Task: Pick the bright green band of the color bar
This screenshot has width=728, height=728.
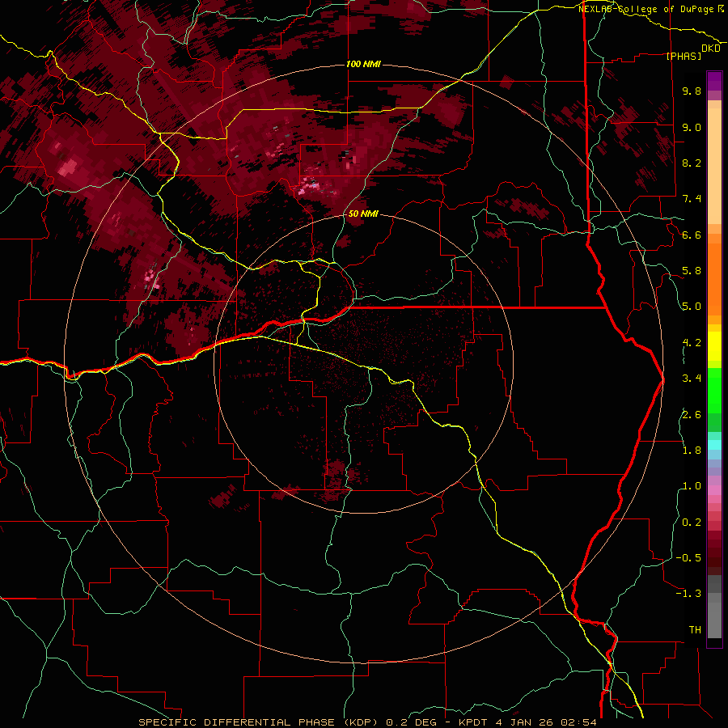Action: (x=714, y=390)
